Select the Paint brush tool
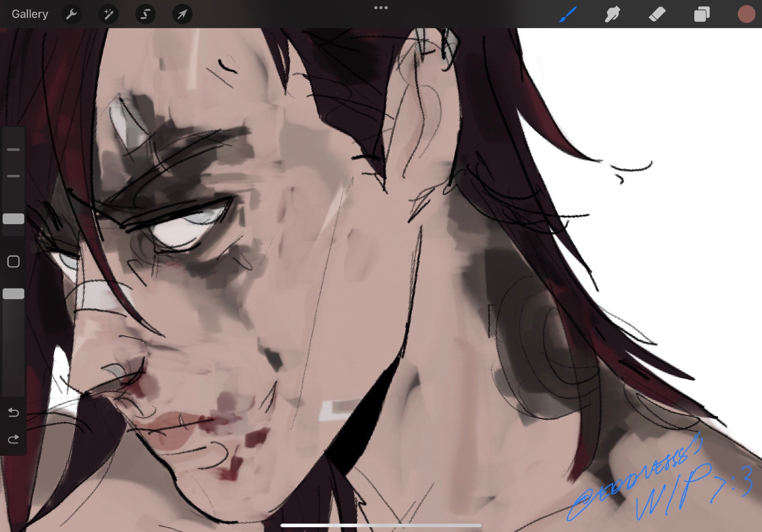This screenshot has width=762, height=532. tap(568, 14)
